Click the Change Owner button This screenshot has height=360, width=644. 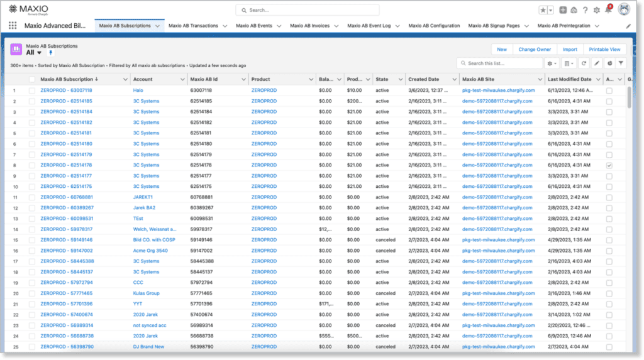535,49
